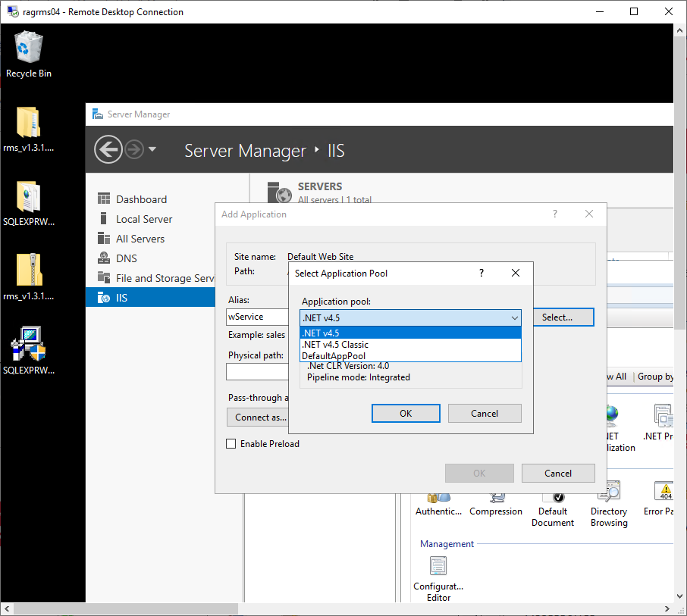
Task: Open the SQLEXPRW installer icon with shield
Action: pyautogui.click(x=29, y=351)
